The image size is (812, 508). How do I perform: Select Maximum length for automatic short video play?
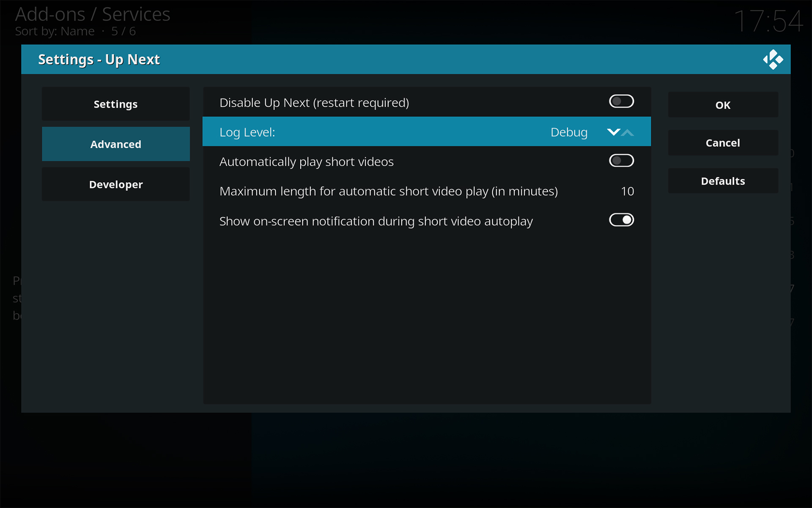pyautogui.click(x=427, y=191)
